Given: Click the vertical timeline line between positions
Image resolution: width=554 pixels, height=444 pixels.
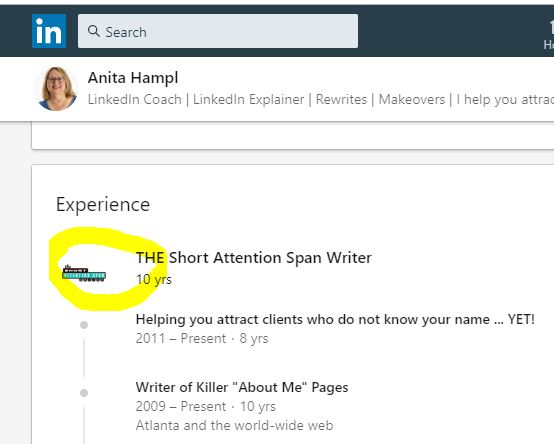Looking at the screenshot, I should pos(84,358).
